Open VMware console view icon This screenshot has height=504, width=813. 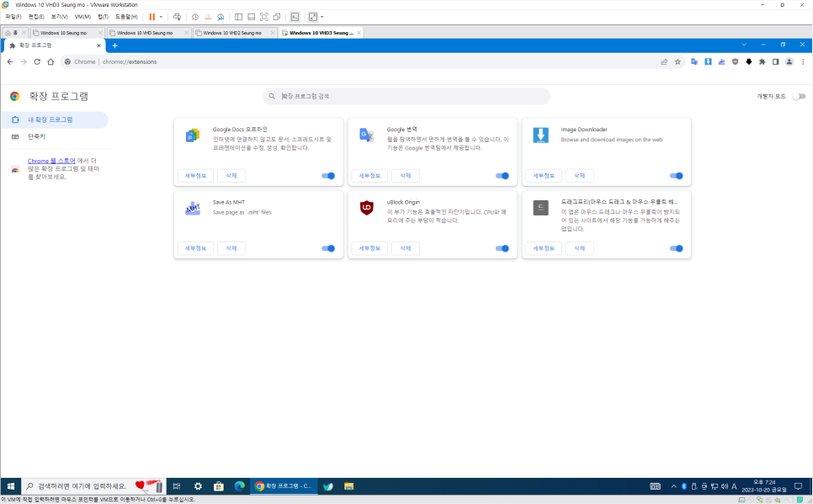[295, 17]
